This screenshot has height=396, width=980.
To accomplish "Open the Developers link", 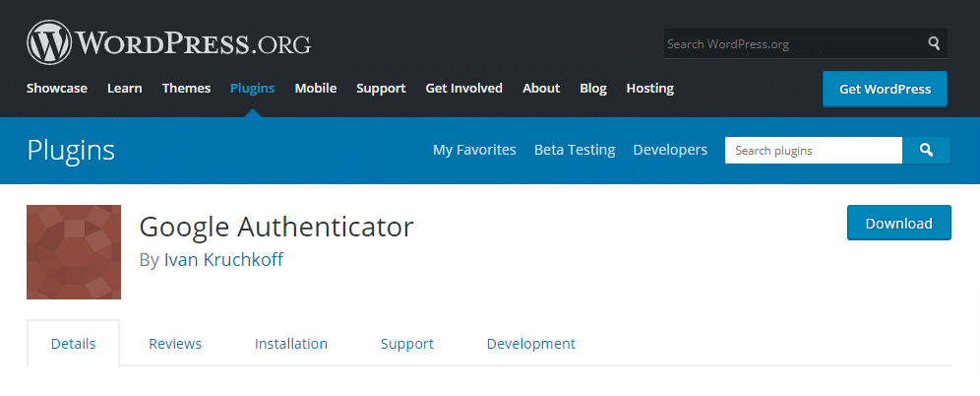I will click(670, 150).
